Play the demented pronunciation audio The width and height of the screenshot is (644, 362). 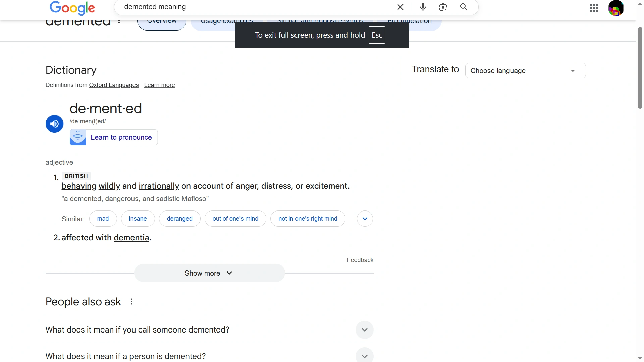tap(54, 124)
